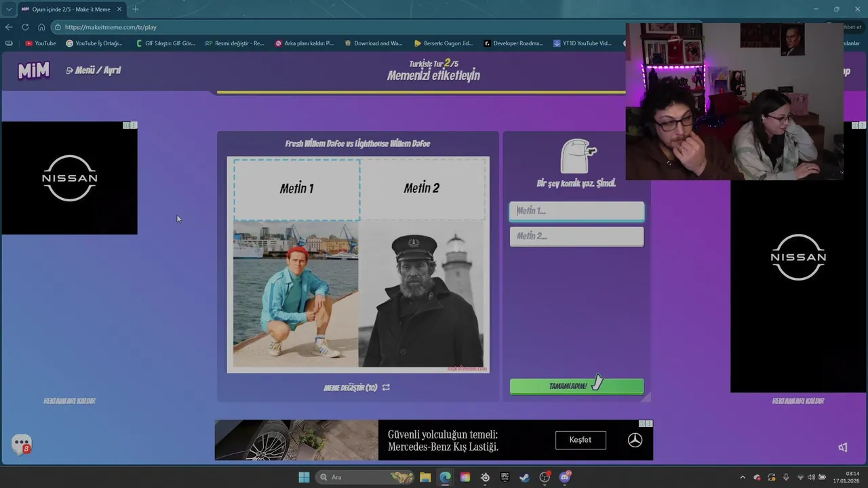Go back in browser
Image resolution: width=868 pixels, height=488 pixels.
(9, 27)
